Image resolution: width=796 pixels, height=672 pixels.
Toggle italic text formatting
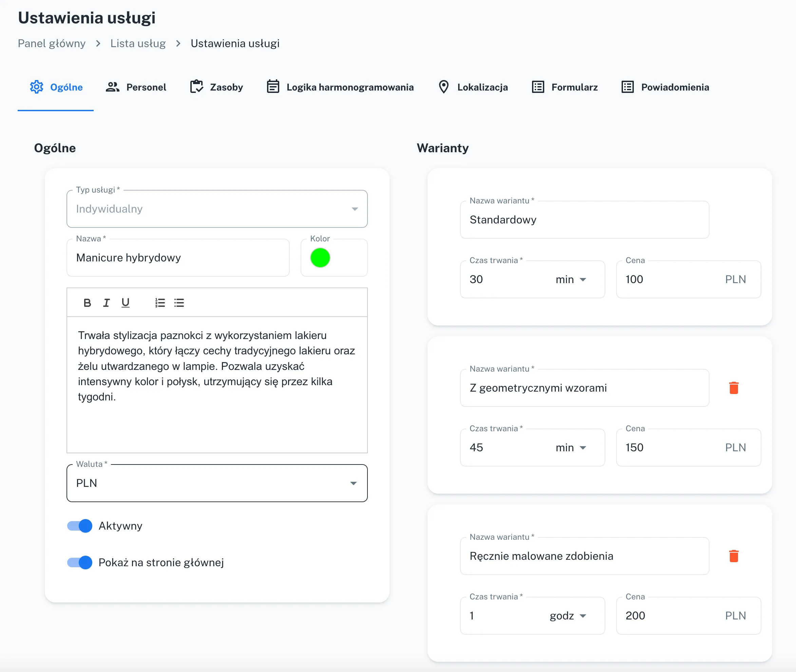tap(106, 303)
